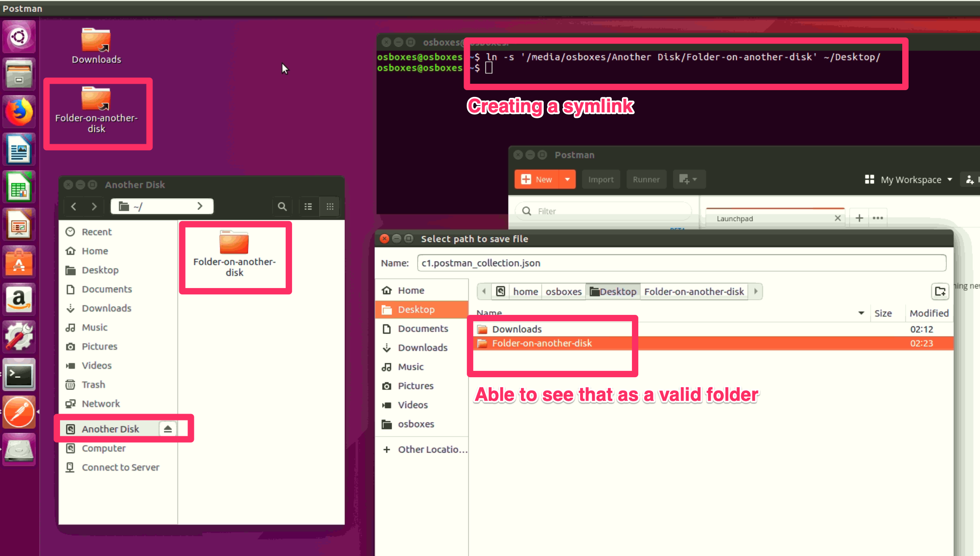Switch the file manager to list view

click(308, 206)
